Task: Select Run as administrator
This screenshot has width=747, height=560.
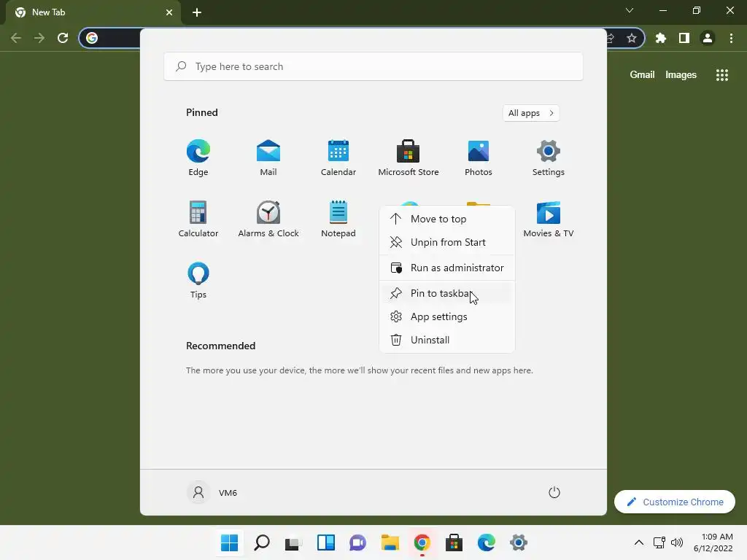Action: 447,268
